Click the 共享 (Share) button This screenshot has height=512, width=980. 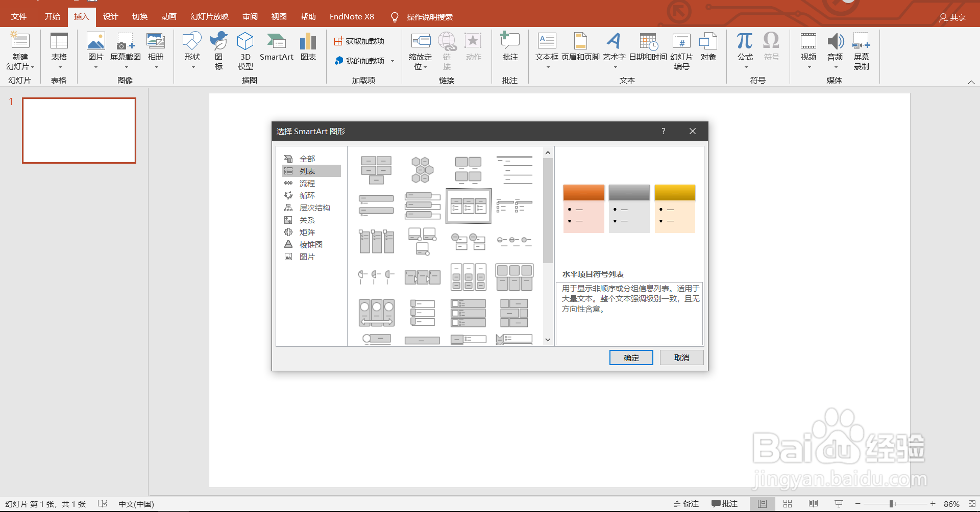pos(952,18)
